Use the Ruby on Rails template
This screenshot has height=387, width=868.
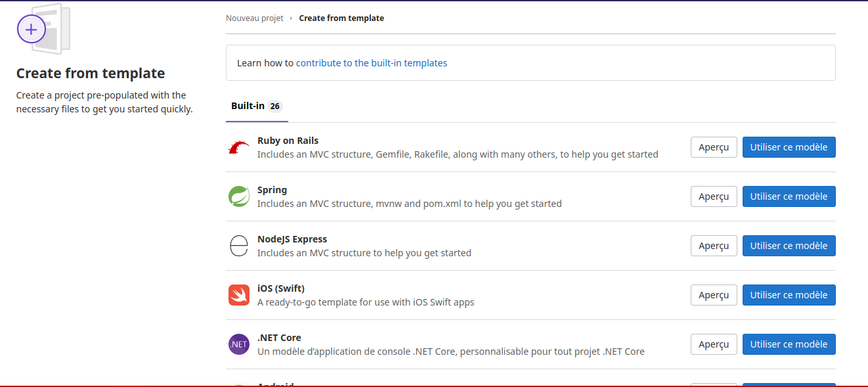coord(789,147)
